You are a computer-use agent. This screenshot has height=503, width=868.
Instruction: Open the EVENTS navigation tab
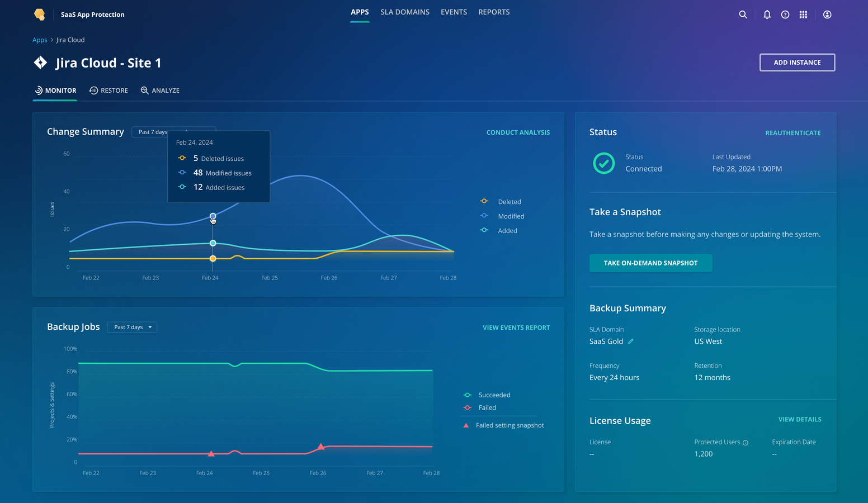point(454,12)
